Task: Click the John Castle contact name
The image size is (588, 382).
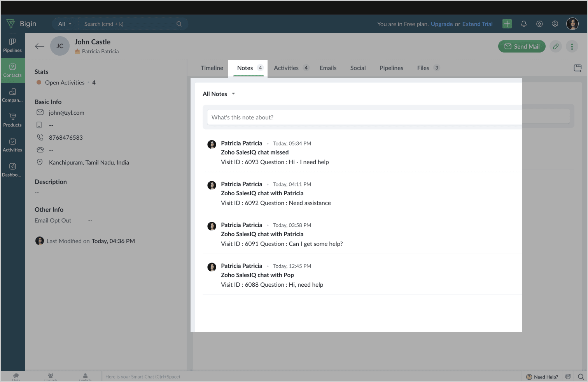Action: 93,42
